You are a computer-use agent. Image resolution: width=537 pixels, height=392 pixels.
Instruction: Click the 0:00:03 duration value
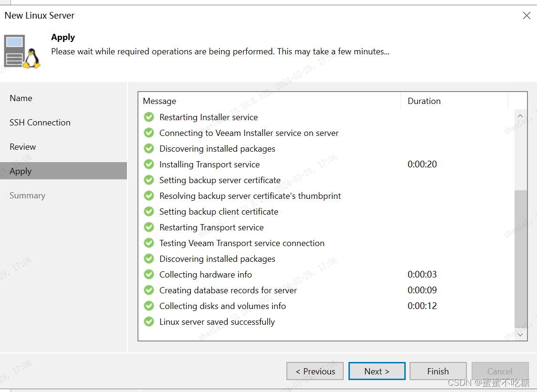(422, 274)
